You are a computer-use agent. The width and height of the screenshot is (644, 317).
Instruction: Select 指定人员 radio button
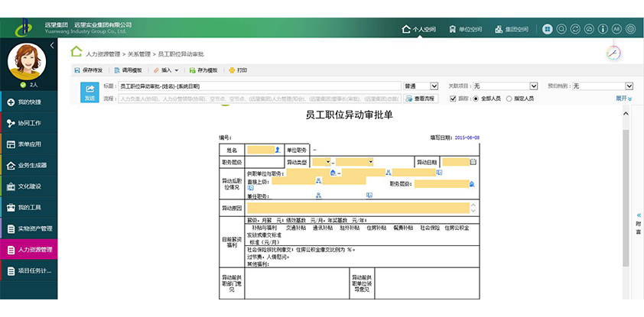(x=509, y=99)
